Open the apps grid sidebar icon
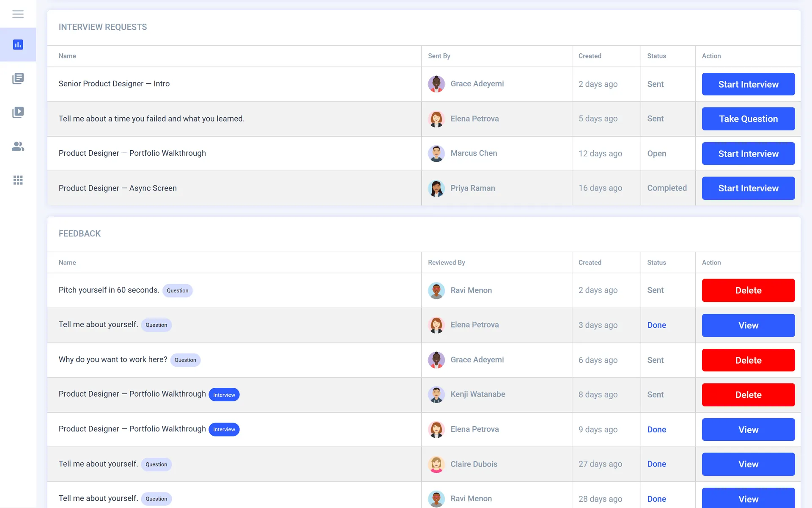Screen dimensions: 812x508 point(18,180)
